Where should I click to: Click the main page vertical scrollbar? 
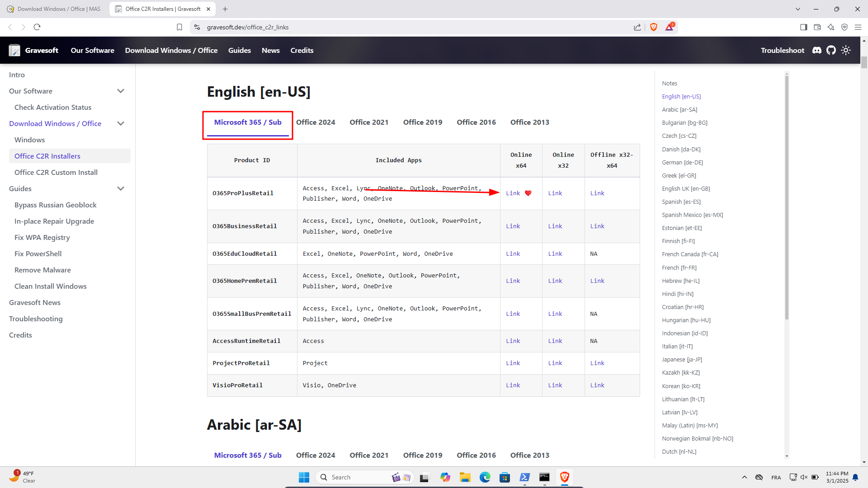coord(864,62)
